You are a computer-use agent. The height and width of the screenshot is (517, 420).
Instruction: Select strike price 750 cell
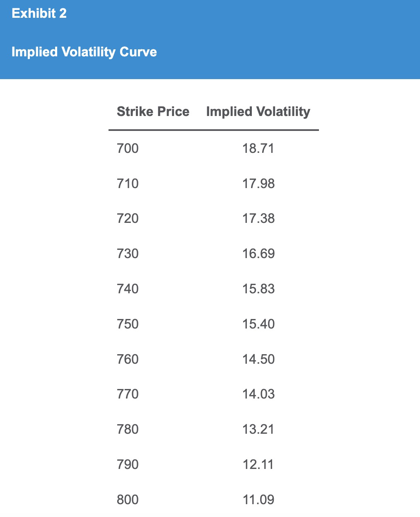[128, 324]
